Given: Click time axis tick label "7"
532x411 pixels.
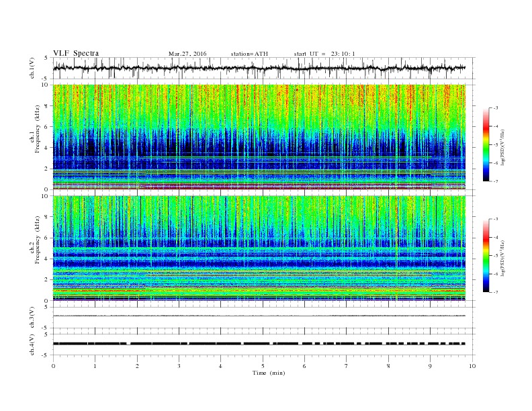Looking at the screenshot, I should [x=347, y=366].
